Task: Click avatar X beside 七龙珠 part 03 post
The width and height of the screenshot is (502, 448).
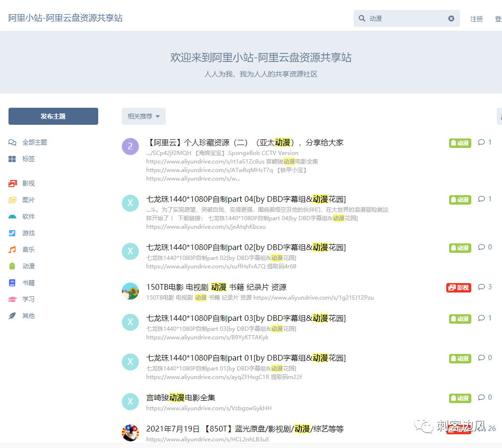Action: (130, 322)
